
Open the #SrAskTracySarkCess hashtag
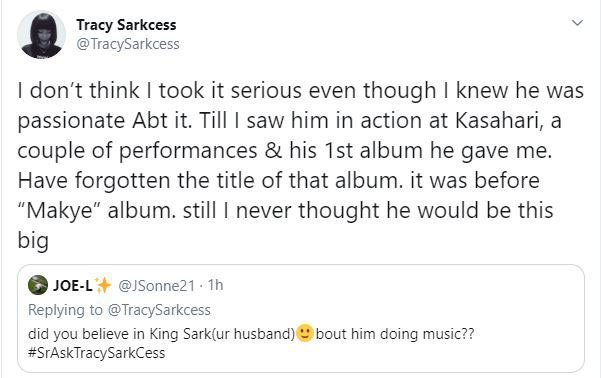[x=97, y=353]
